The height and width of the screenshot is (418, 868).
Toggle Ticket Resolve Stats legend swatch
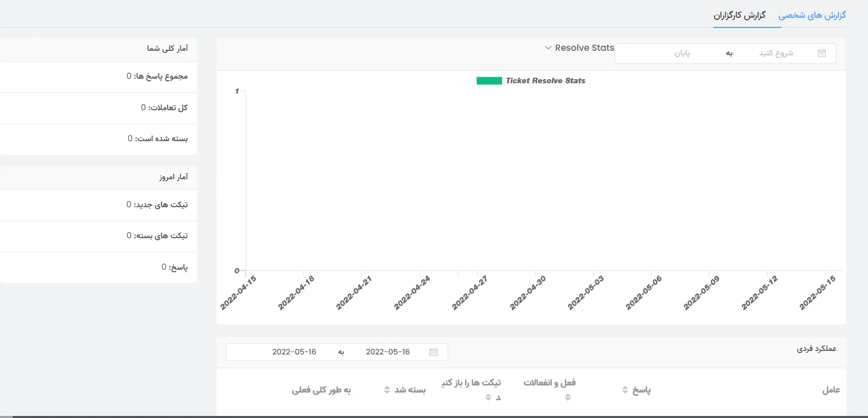coord(489,81)
